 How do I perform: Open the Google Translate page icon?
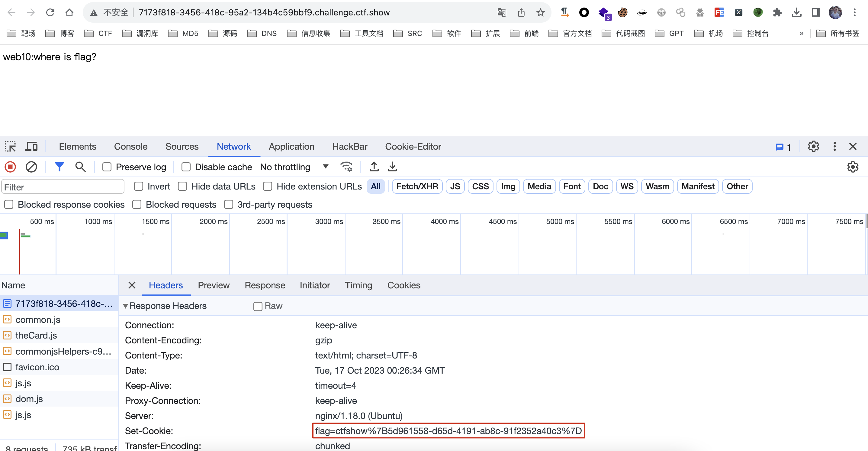(501, 12)
